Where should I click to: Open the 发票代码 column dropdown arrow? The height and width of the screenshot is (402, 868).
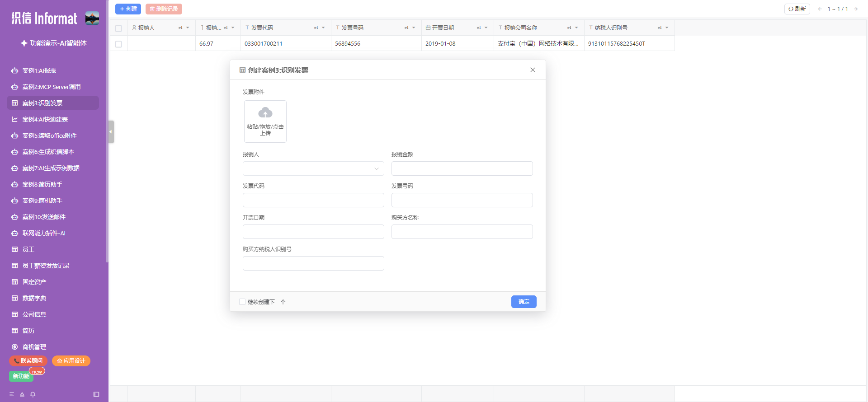tap(323, 28)
